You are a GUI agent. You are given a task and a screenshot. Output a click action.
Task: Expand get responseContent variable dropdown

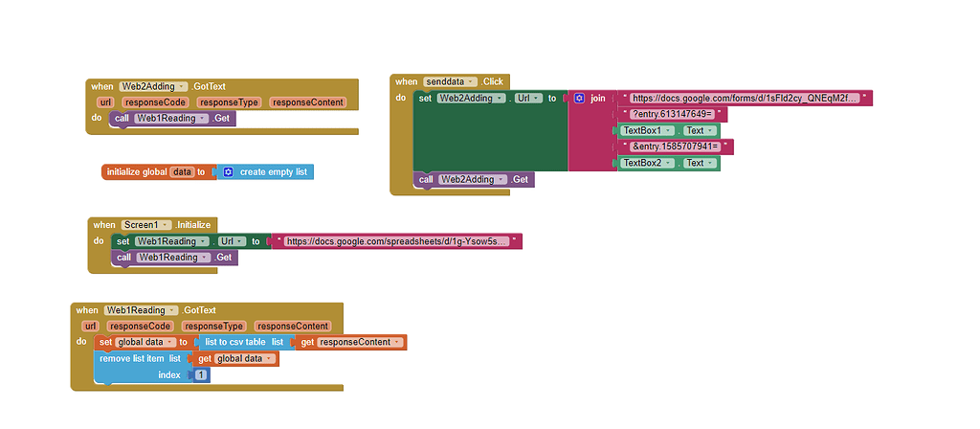point(398,343)
